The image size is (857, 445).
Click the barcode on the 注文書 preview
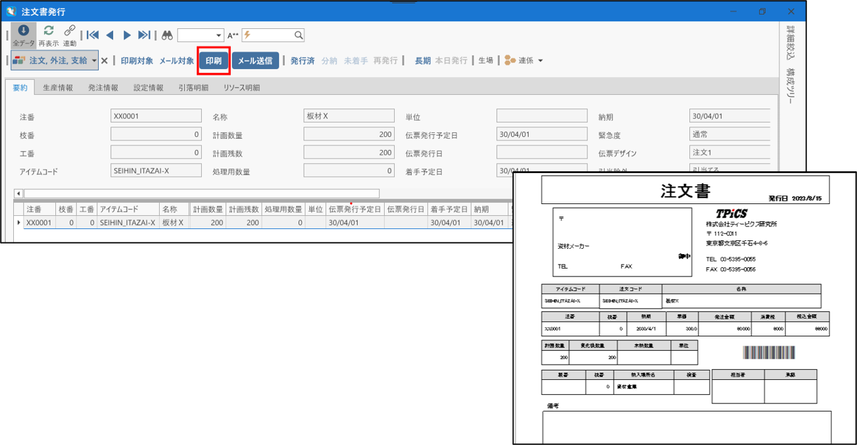coord(768,353)
